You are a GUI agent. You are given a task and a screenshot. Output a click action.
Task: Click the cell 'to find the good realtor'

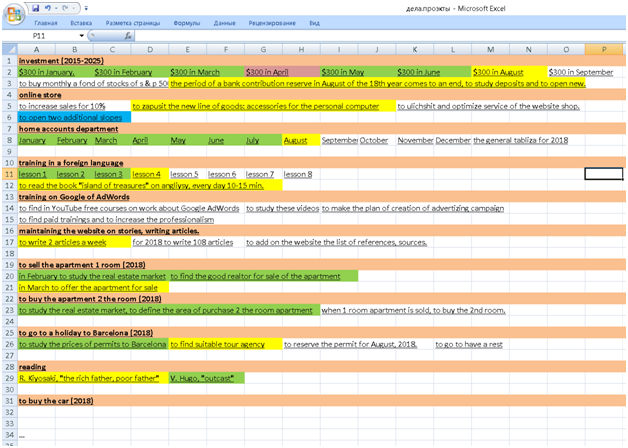263,276
